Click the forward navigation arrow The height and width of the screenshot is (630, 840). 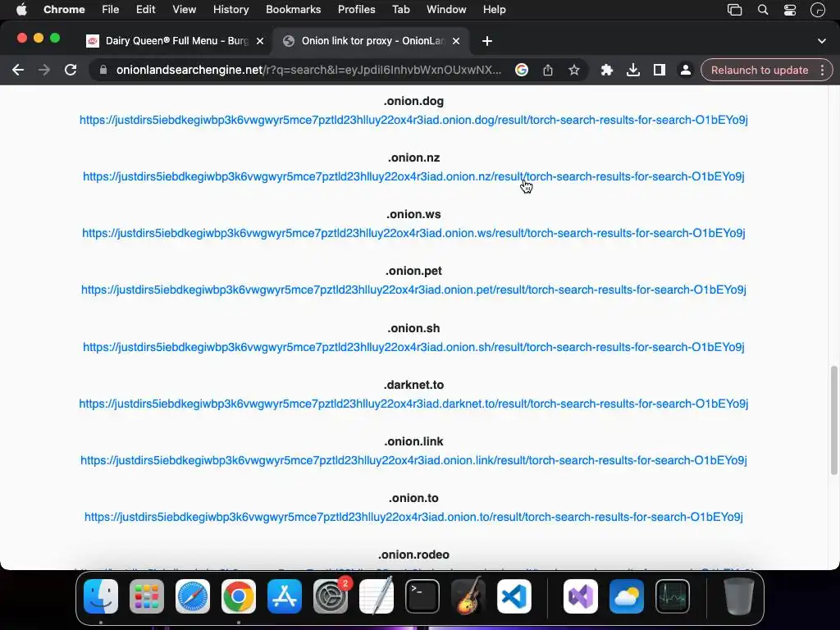44,71
